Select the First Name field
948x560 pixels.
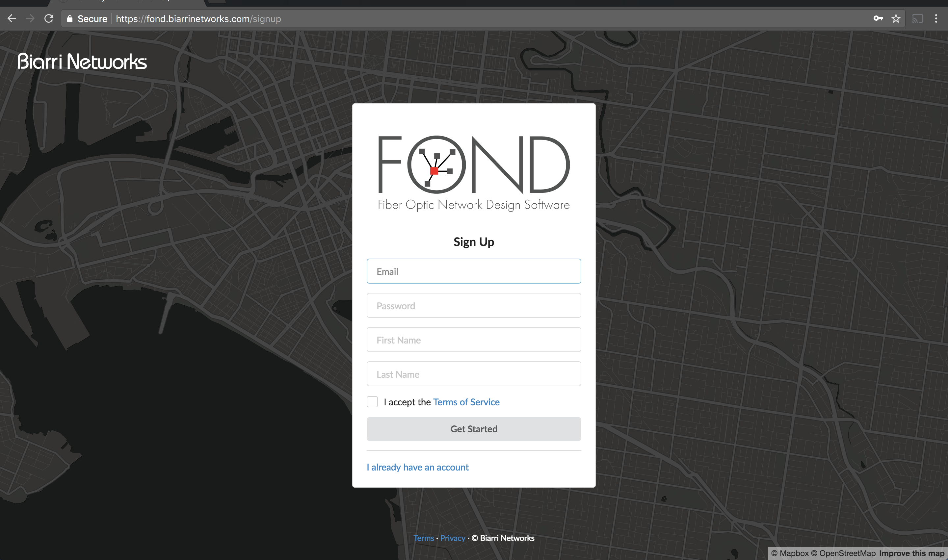click(474, 340)
